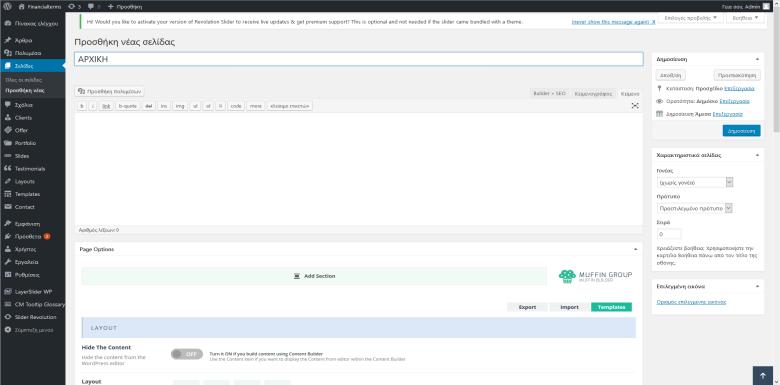The height and width of the screenshot is (385, 780).
Task: Switch to the Builder + SEO tab
Action: (x=549, y=94)
